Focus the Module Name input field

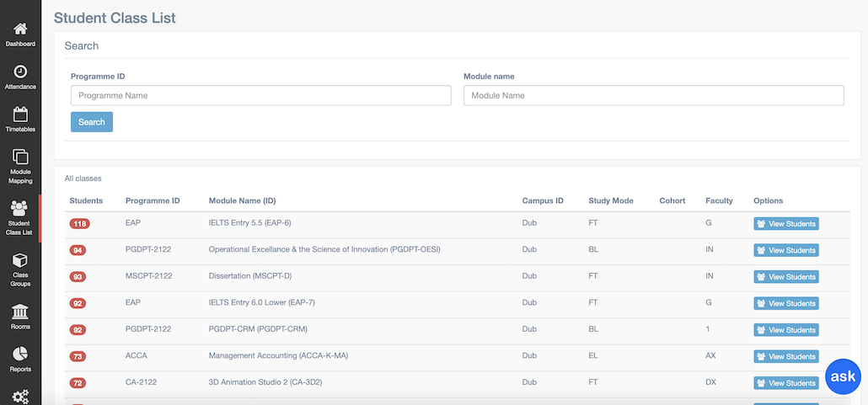click(654, 95)
